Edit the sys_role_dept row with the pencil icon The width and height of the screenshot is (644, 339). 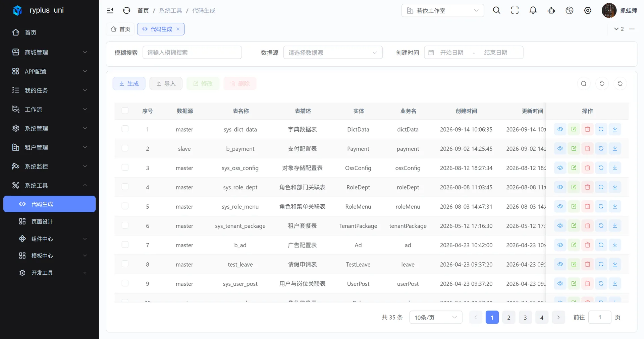[x=574, y=187]
